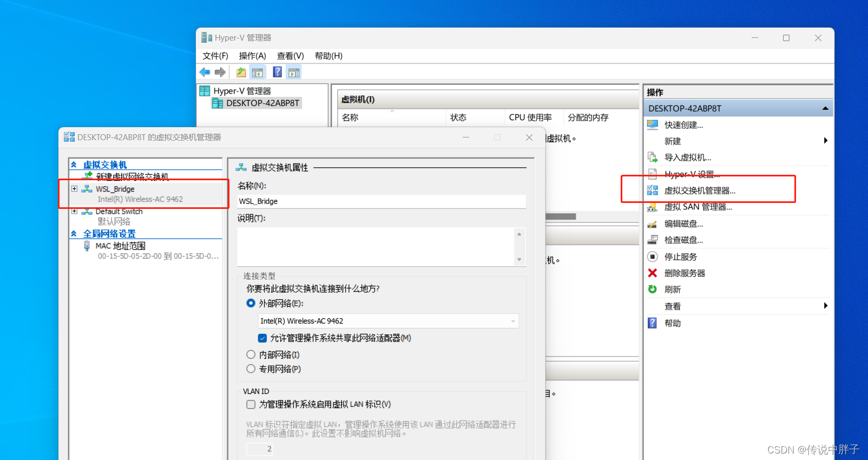868x460 pixels.
Task: Expand the WSL_Bridge tree node
Action: click(74, 189)
